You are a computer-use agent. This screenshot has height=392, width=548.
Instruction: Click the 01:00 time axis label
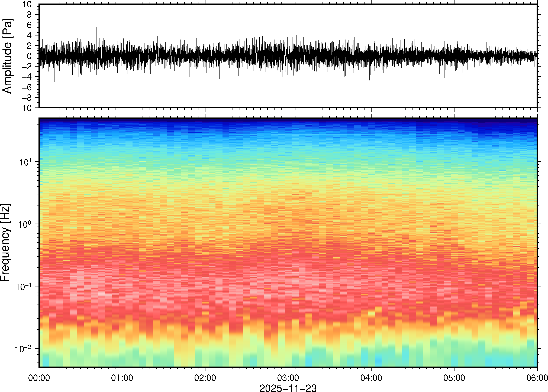click(122, 378)
